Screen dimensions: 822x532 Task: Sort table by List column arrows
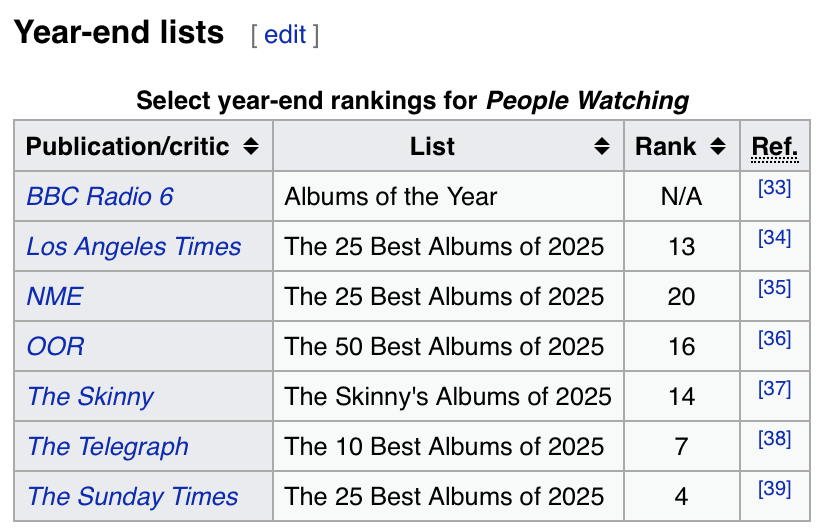(x=602, y=147)
